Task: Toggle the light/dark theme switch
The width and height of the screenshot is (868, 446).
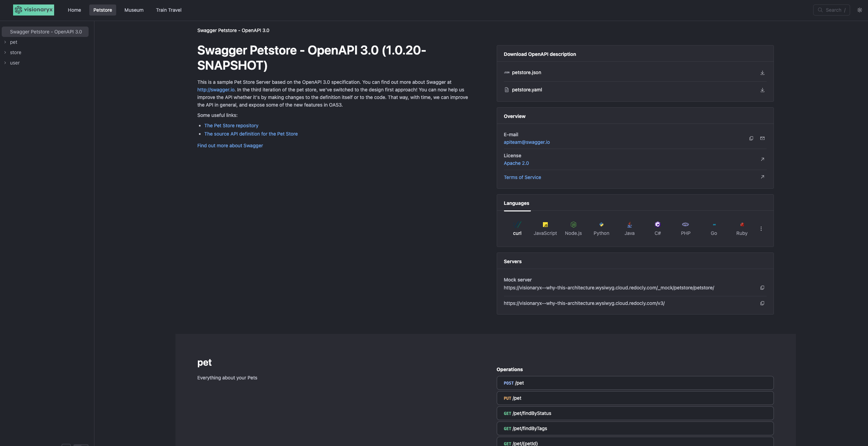Action: click(859, 10)
